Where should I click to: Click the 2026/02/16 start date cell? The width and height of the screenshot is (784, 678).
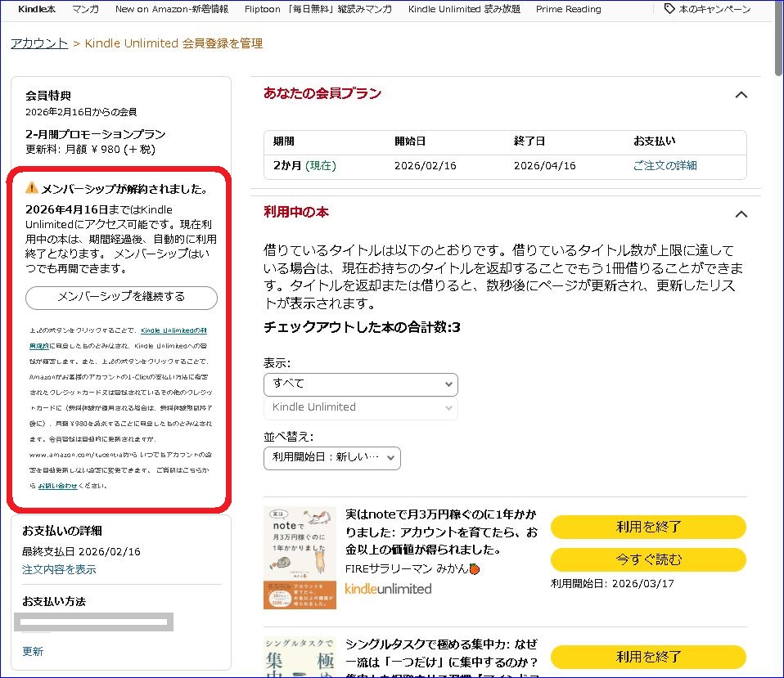pos(425,165)
